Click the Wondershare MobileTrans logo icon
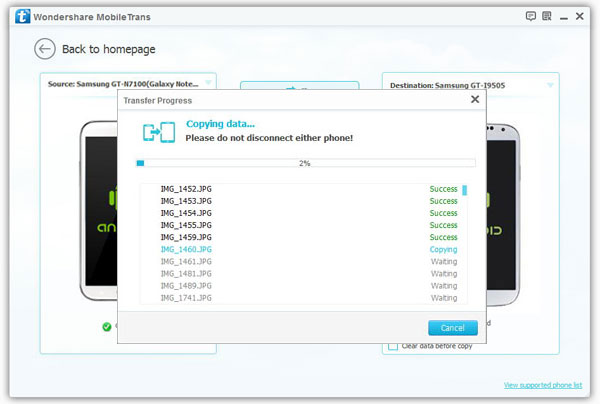The image size is (600, 404). pos(23,16)
